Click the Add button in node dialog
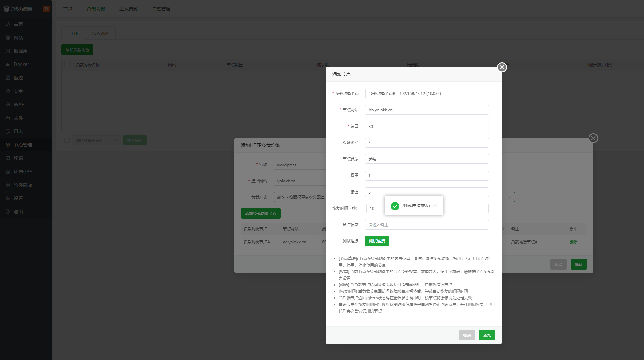Screen dimensions: 644x360 point(487,335)
